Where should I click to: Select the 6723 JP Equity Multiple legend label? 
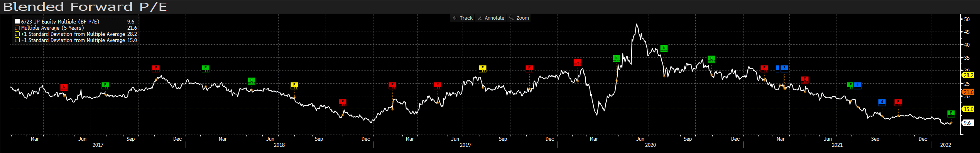[x=60, y=22]
